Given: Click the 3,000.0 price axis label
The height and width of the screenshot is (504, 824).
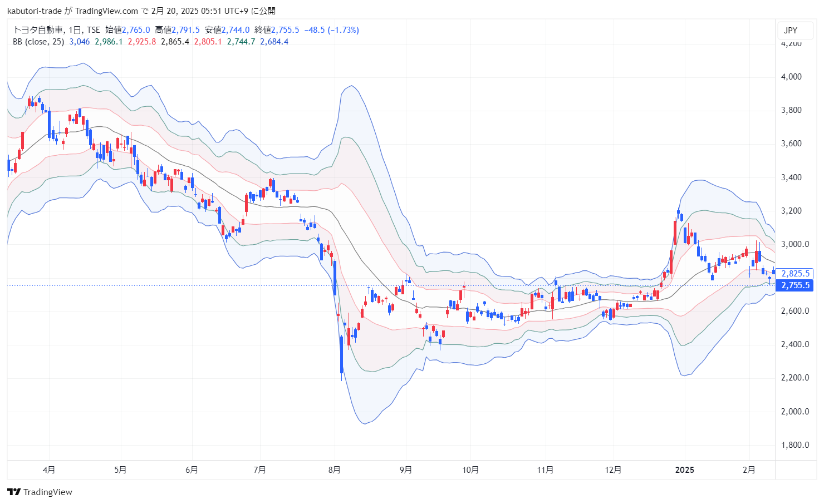Looking at the screenshot, I should click(x=795, y=244).
